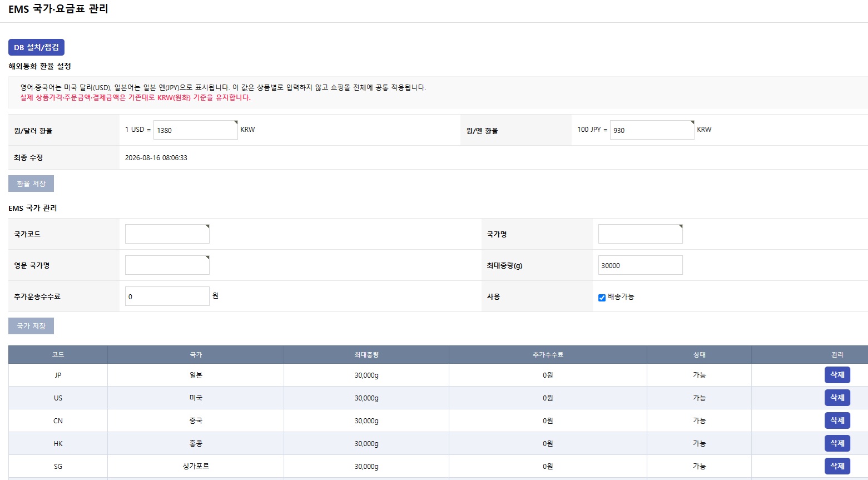The height and width of the screenshot is (480, 868).
Task: Delete the US 미국 row
Action: 837,398
